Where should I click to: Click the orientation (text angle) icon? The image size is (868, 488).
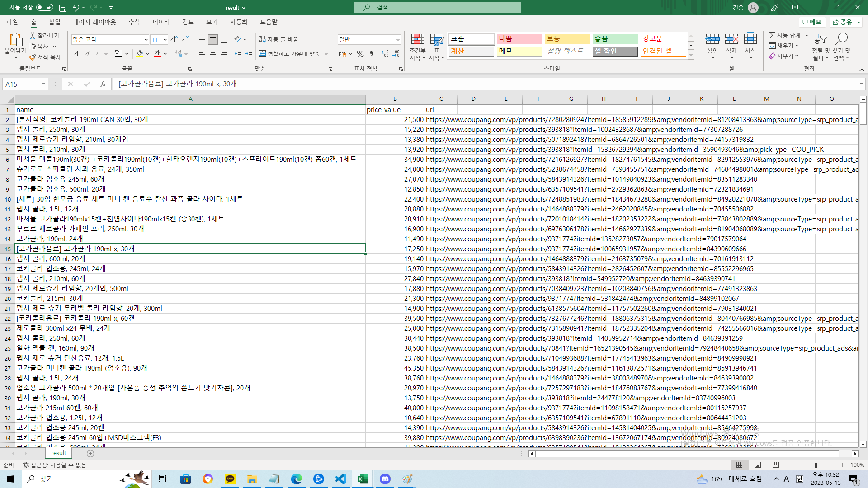click(238, 39)
